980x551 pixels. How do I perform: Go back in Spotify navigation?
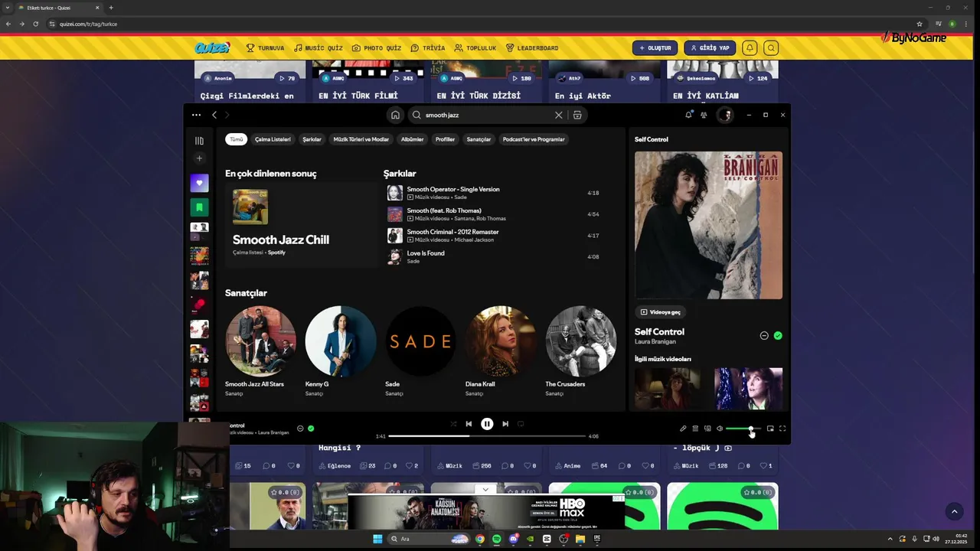tap(214, 115)
